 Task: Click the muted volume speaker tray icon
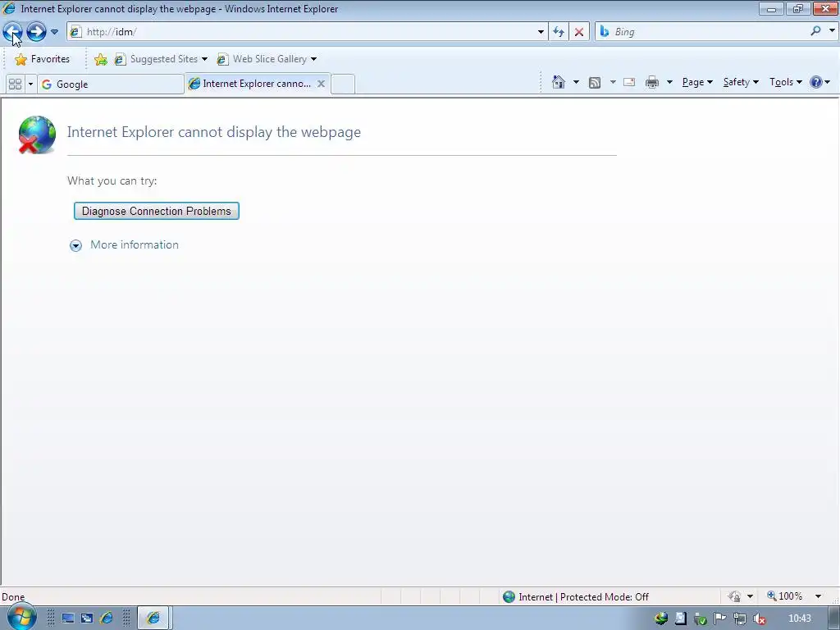(759, 619)
